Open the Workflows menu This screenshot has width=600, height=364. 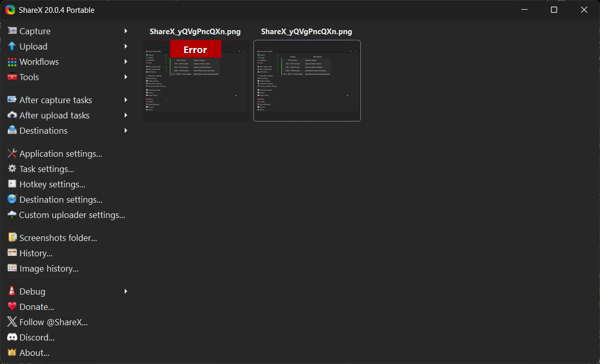[68, 62]
